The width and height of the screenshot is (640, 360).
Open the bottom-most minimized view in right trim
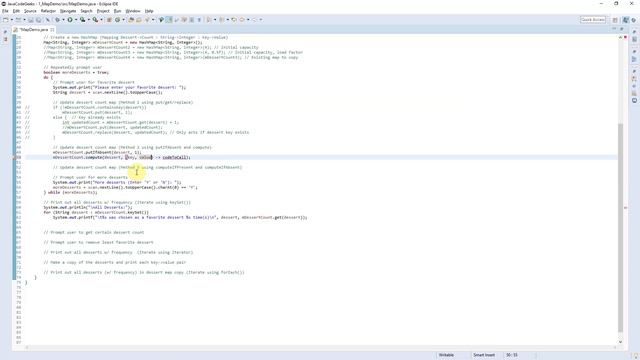[634, 100]
